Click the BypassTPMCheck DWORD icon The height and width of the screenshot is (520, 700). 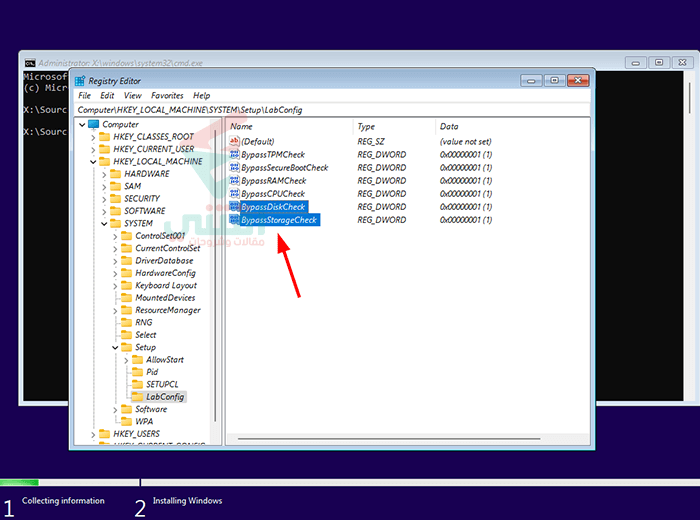234,154
